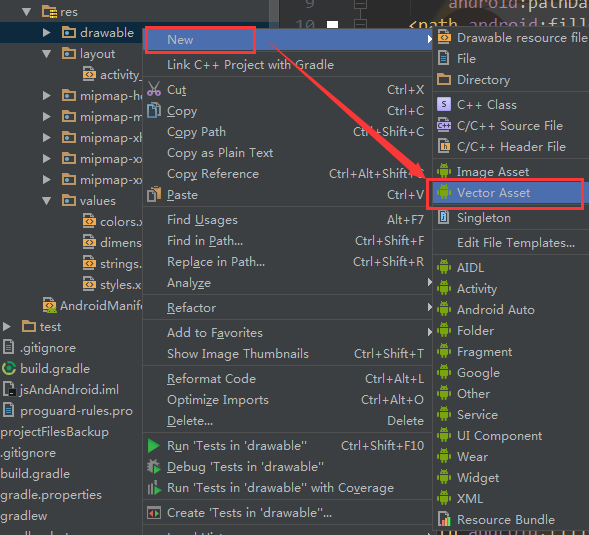Click the Create Tests in drawable icon
Viewport: 589px width, 535px height.
(154, 513)
